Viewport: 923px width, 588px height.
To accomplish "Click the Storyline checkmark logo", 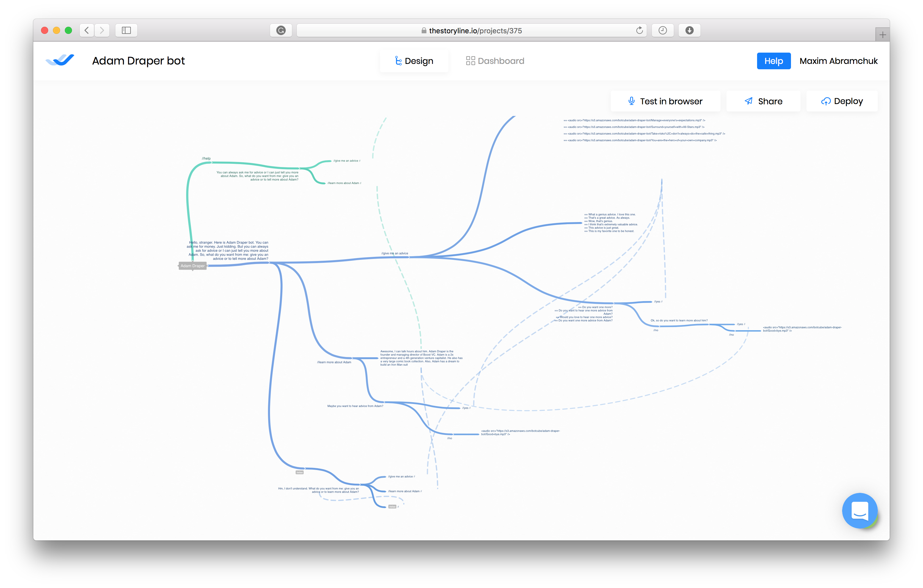I will (x=60, y=60).
